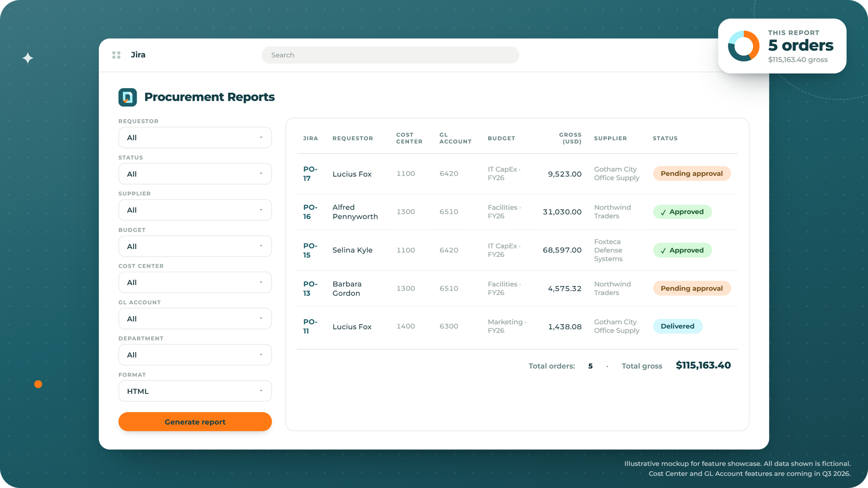
Task: Click Pending approval badge for Barbara Gordon
Action: coord(692,288)
